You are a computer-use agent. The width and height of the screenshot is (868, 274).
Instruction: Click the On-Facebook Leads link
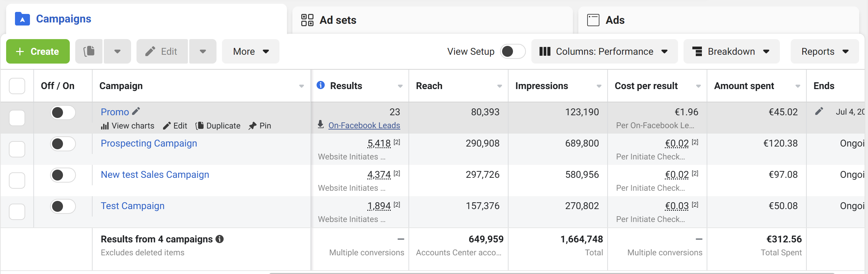pos(364,125)
